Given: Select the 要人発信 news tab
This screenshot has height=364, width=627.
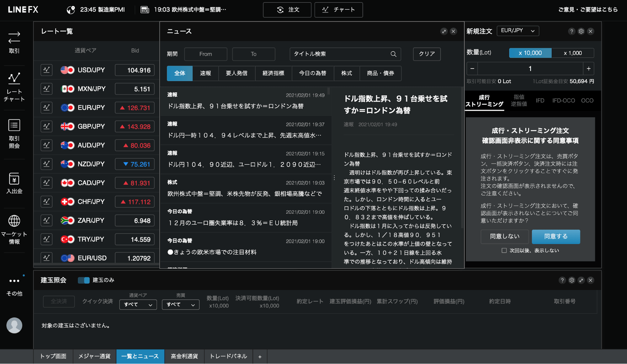Looking at the screenshot, I should coord(236,73).
